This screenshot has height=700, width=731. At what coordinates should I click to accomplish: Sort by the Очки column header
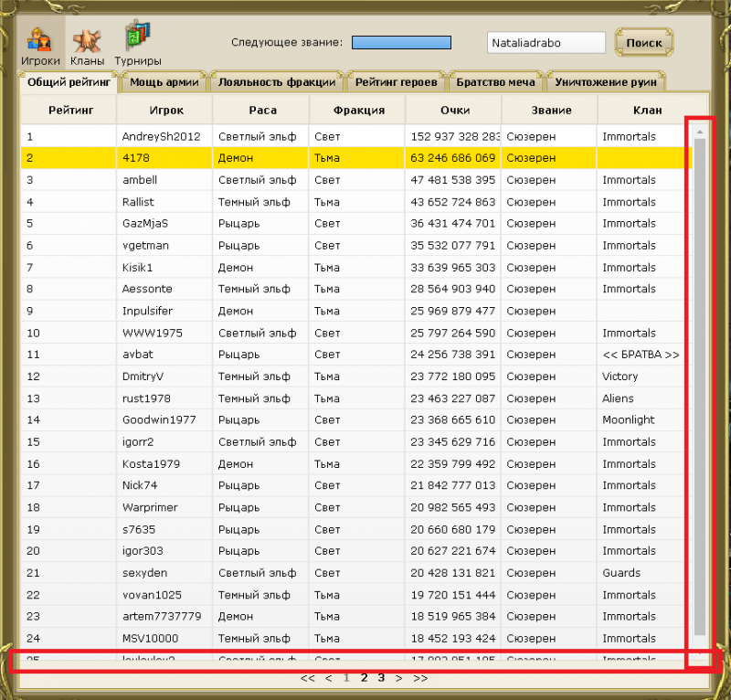(x=453, y=110)
